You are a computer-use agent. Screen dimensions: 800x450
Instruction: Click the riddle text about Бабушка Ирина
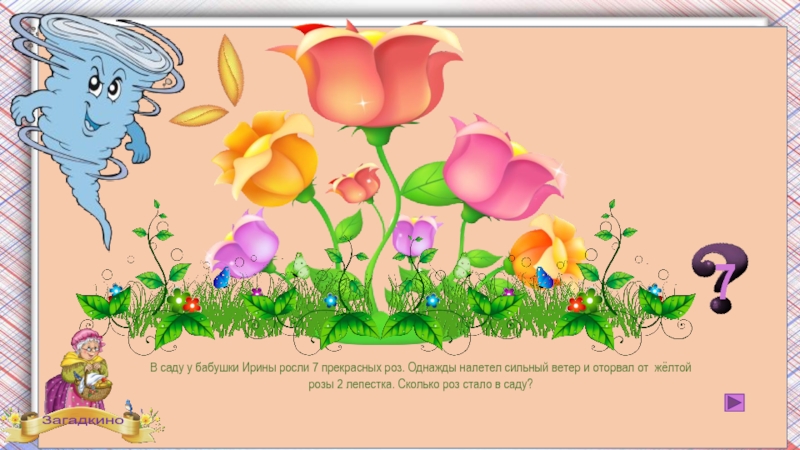[x=420, y=376]
